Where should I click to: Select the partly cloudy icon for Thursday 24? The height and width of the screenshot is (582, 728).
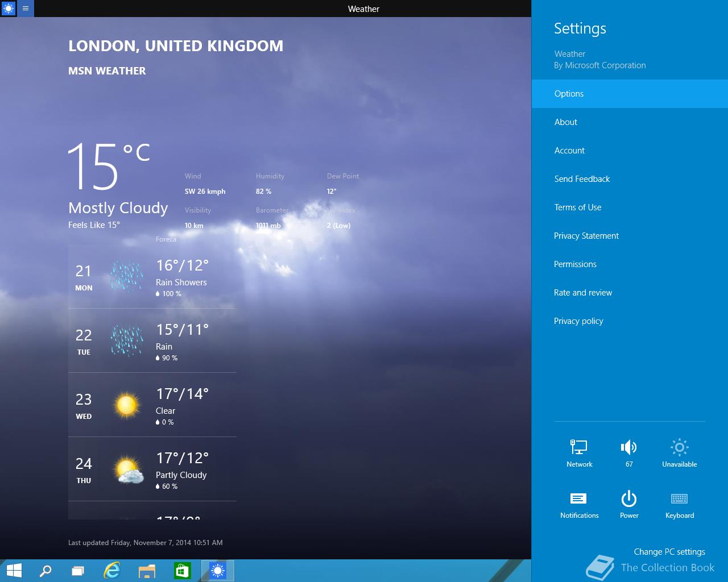click(x=127, y=469)
